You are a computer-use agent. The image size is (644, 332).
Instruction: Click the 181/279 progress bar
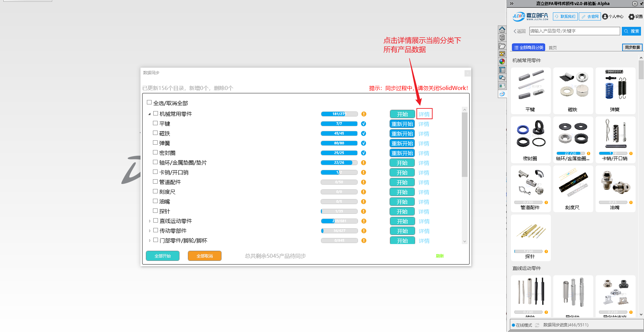click(x=339, y=114)
